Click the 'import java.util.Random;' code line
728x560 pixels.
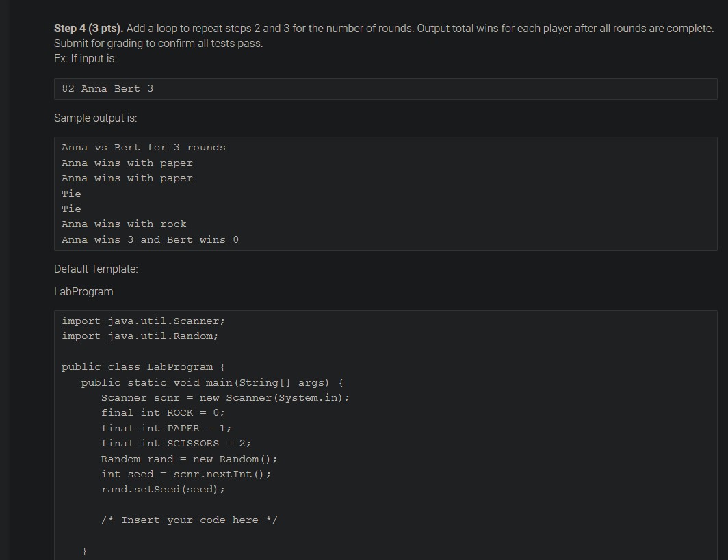(140, 336)
